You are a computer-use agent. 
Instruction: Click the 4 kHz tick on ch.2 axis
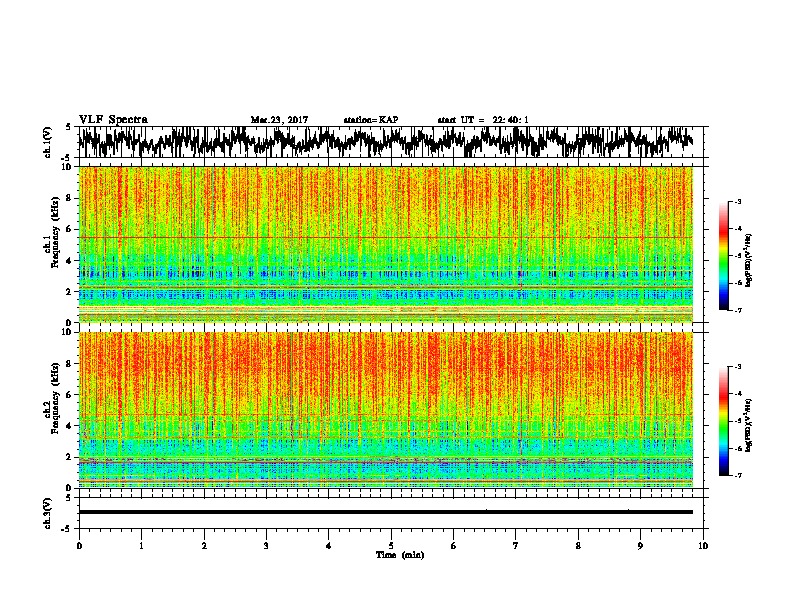tap(70, 426)
